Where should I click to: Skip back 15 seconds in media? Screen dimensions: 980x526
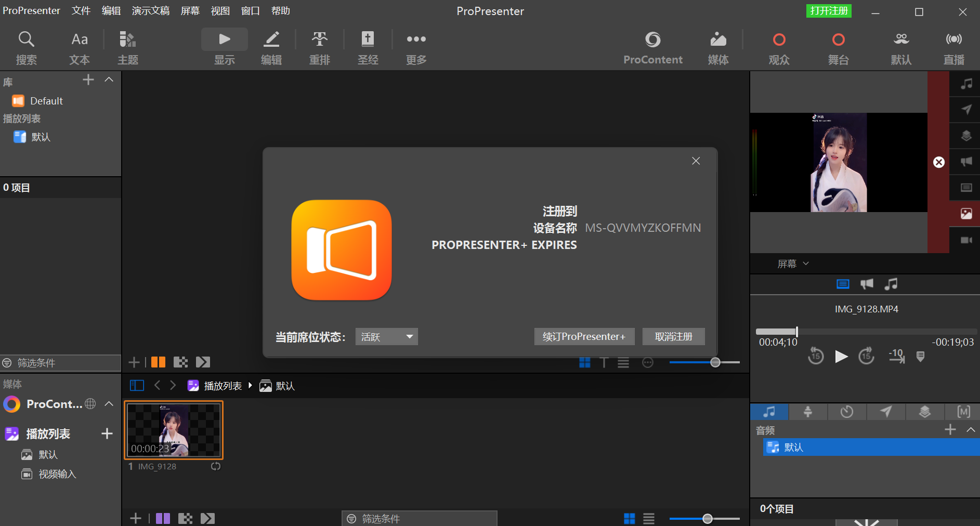tap(816, 356)
